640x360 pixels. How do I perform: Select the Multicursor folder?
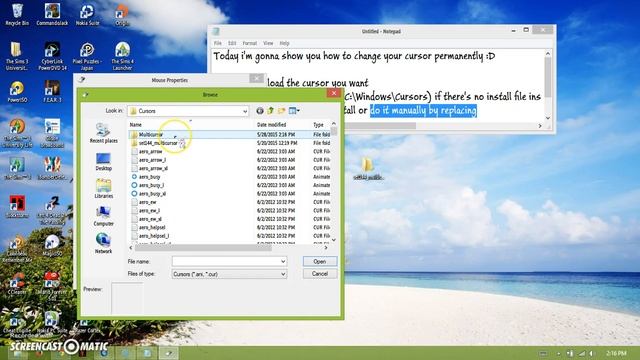point(151,134)
